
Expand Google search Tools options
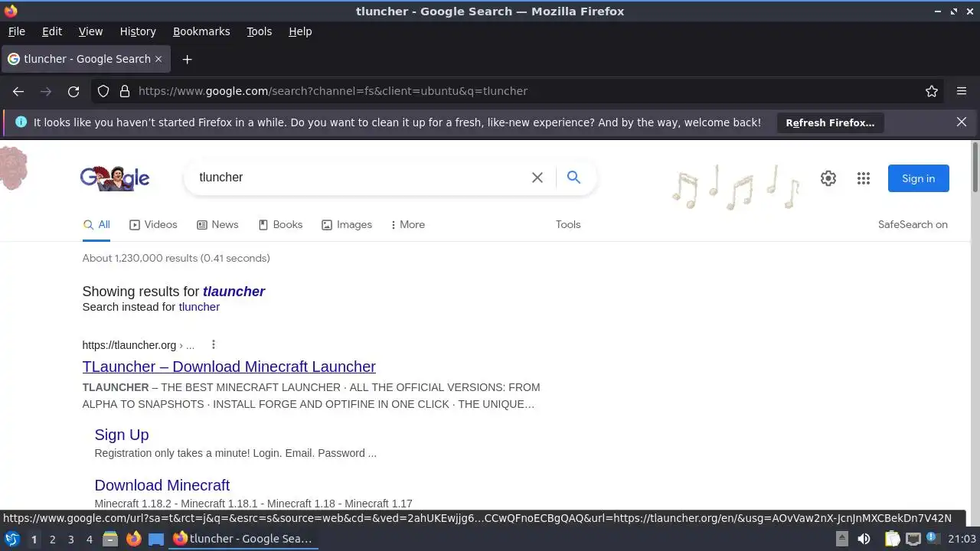pyautogui.click(x=568, y=224)
